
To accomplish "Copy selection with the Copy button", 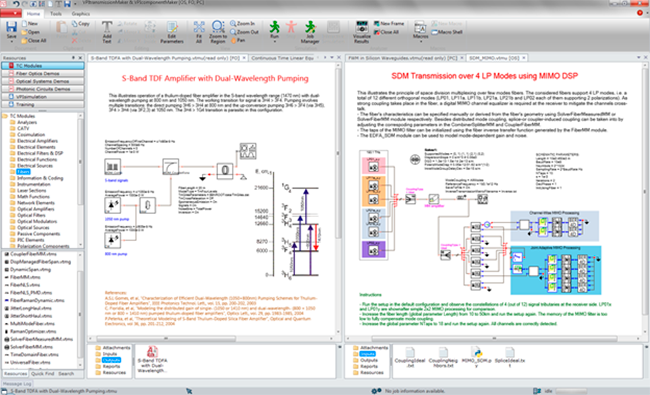I will click(80, 24).
